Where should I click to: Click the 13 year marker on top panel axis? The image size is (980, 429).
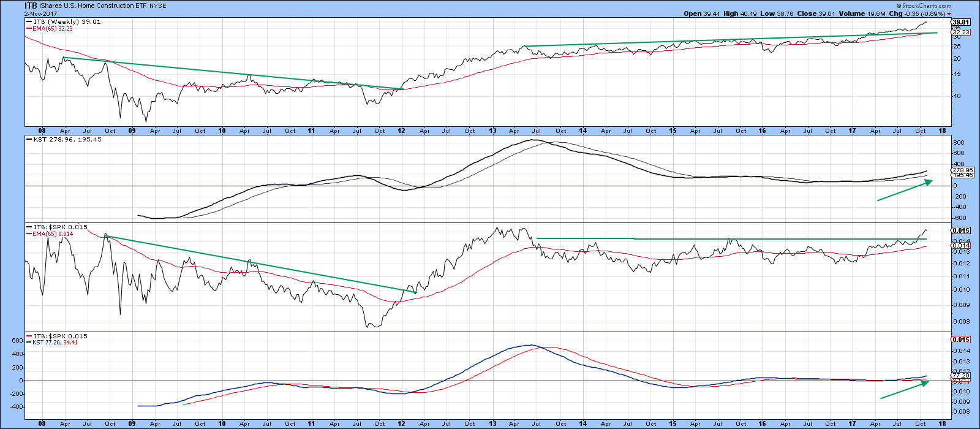point(492,131)
